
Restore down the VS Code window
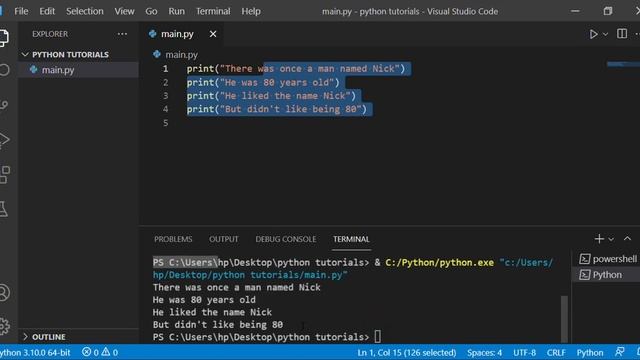608,11
